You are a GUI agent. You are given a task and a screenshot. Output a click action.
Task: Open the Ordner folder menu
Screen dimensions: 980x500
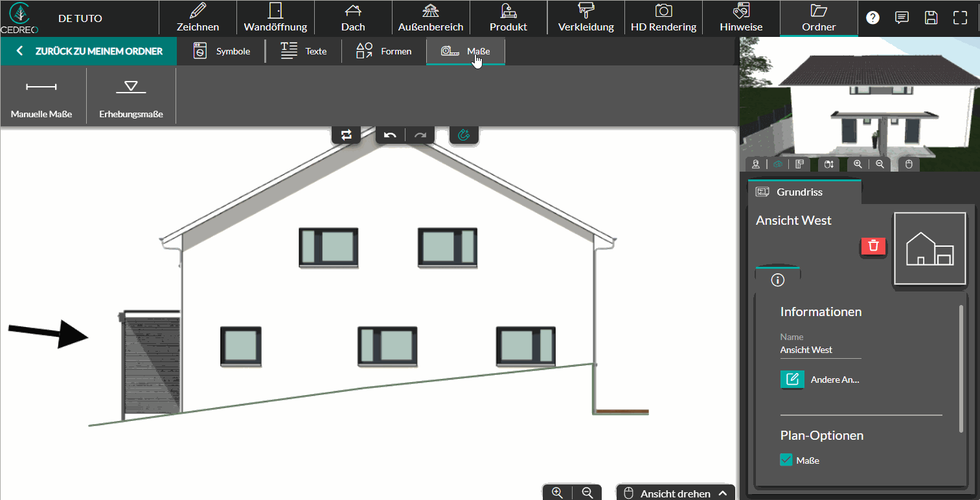click(819, 18)
